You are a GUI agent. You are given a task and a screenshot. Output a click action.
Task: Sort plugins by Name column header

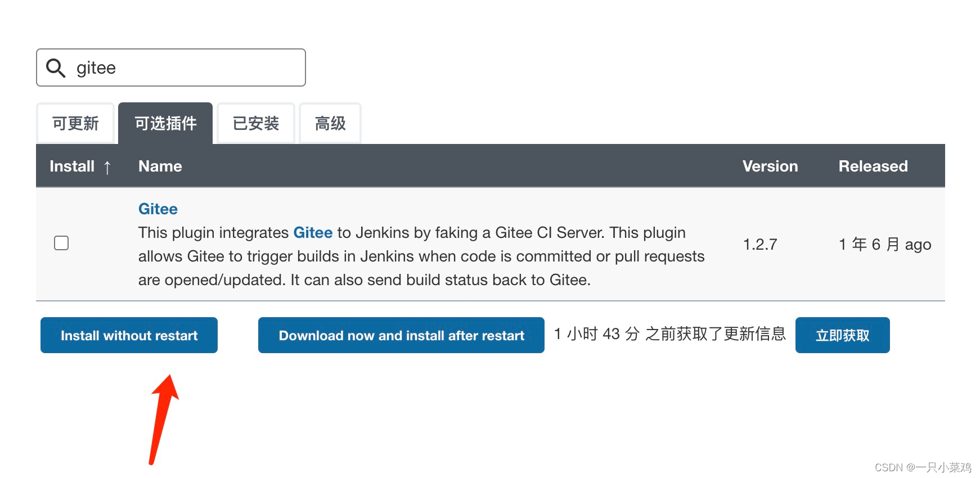160,166
